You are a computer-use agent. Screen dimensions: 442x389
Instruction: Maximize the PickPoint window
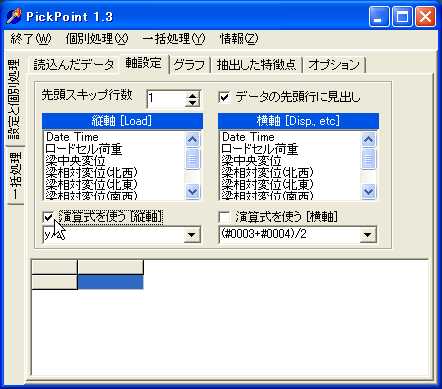[x=402, y=17]
